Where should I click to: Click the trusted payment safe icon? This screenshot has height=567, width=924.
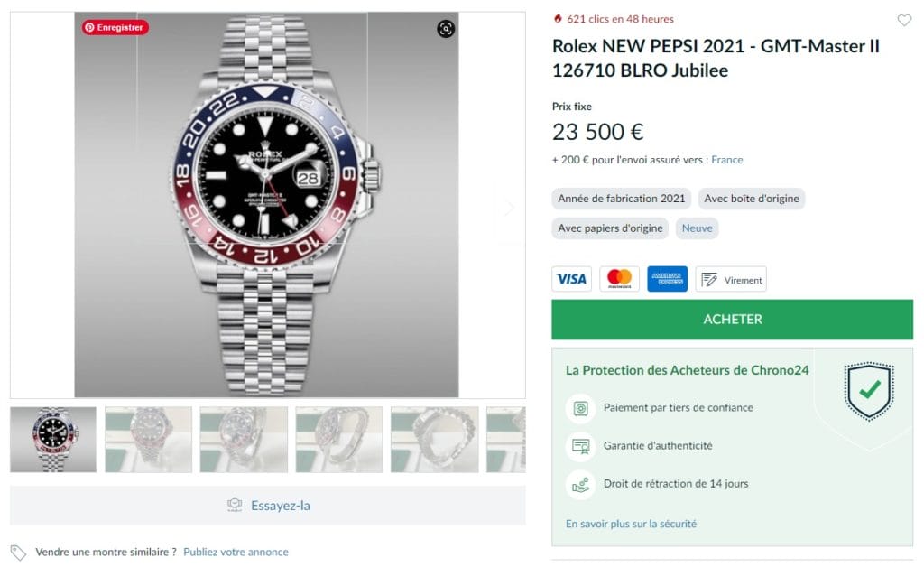coord(579,408)
